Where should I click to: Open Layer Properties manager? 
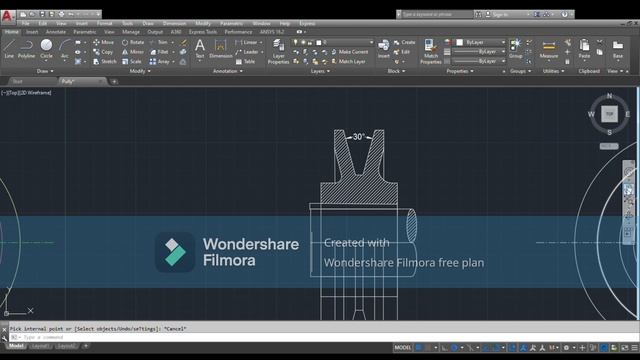click(x=278, y=51)
